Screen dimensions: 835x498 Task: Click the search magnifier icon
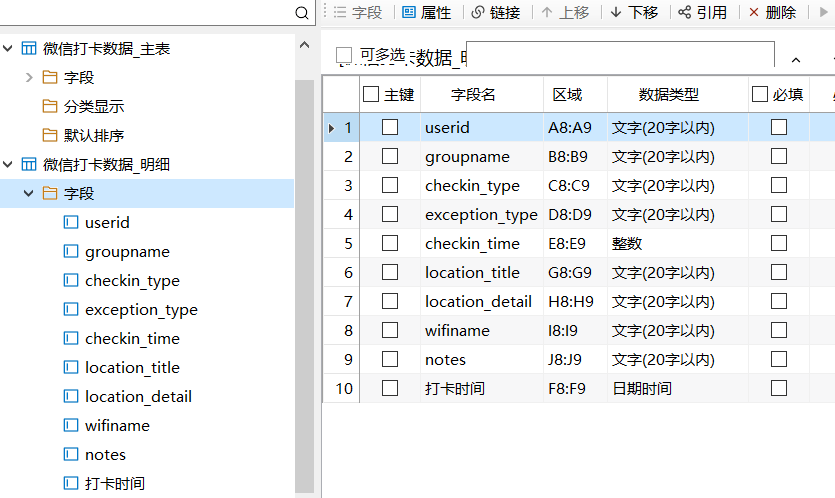[x=303, y=13]
